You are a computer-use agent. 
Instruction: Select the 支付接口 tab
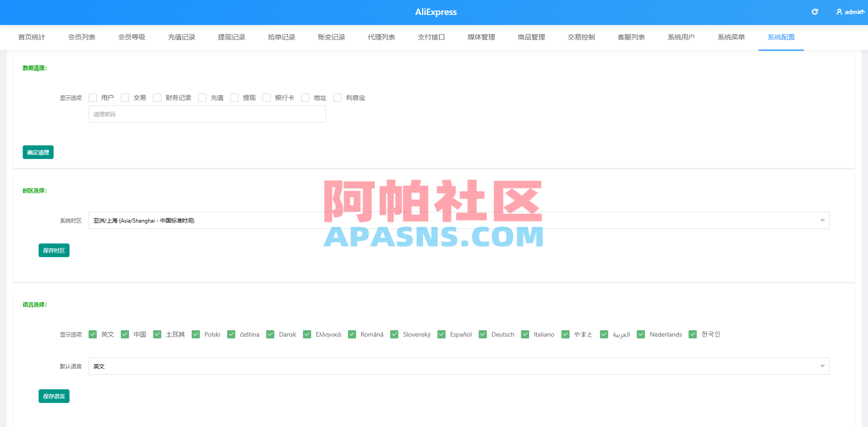click(432, 37)
